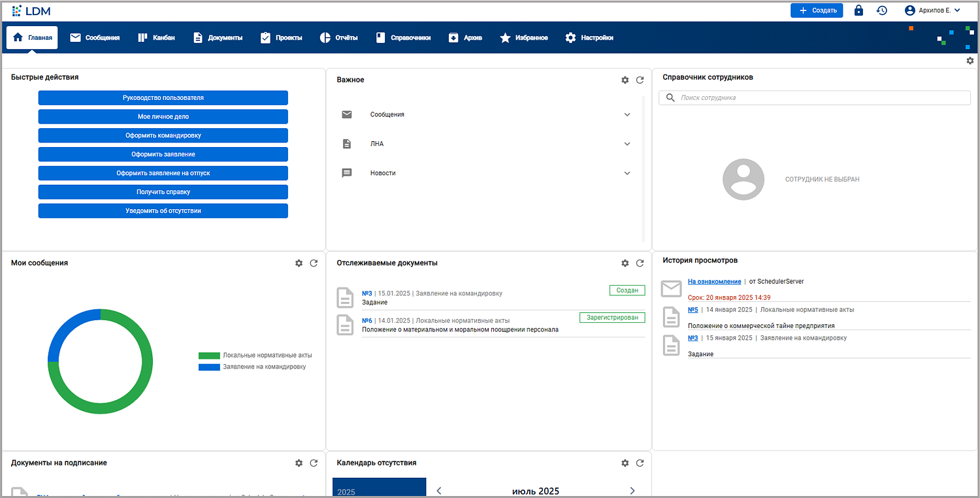Open settings gear in Мои сообщения
The height and width of the screenshot is (498, 980).
click(299, 263)
